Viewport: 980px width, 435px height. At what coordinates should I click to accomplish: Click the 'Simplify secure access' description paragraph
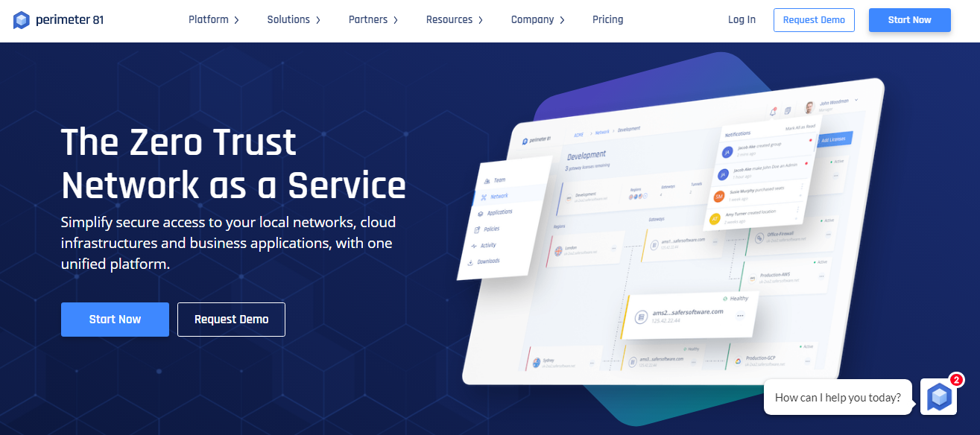click(228, 243)
